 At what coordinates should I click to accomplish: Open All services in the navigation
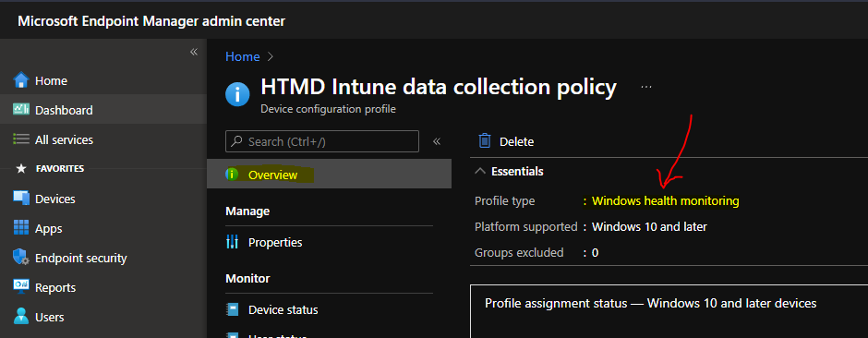click(103, 139)
